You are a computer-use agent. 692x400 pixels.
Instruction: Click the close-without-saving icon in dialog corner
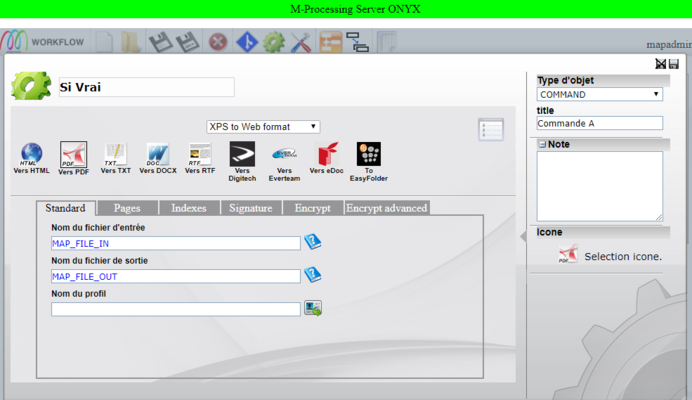pos(660,64)
